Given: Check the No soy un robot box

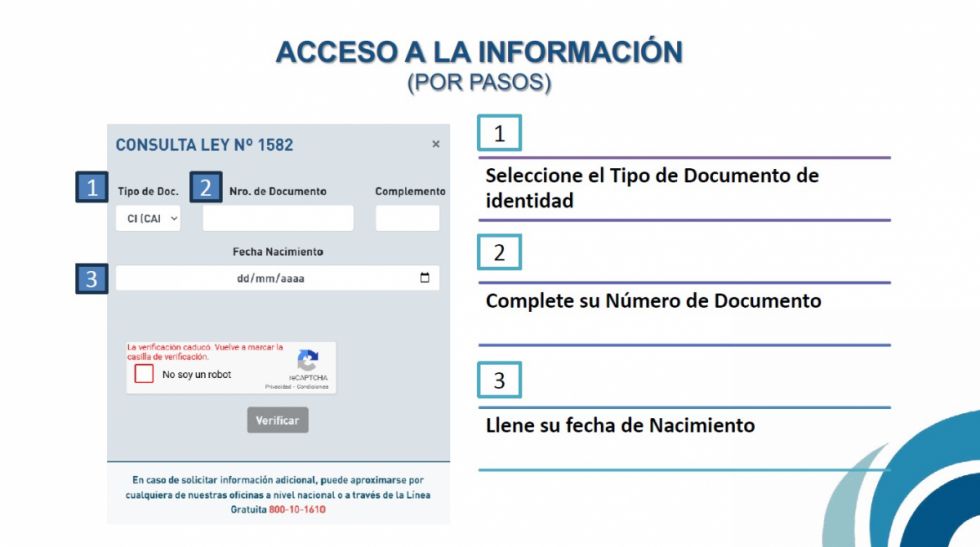Looking at the screenshot, I should coord(144,374).
